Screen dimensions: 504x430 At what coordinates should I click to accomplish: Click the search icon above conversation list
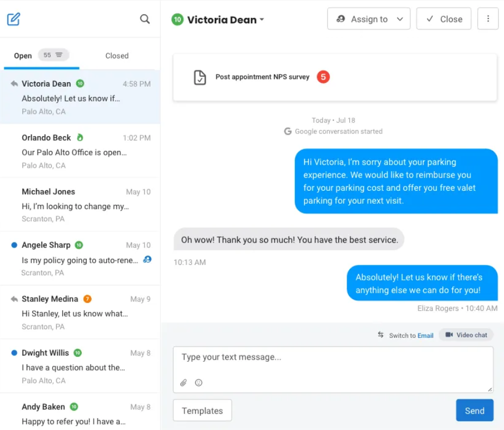[x=145, y=19]
